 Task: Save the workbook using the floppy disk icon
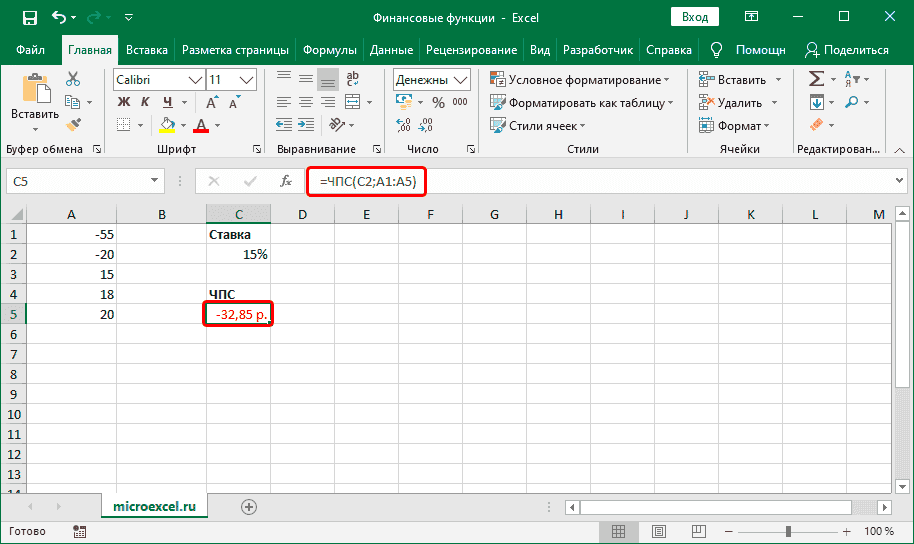(29, 18)
